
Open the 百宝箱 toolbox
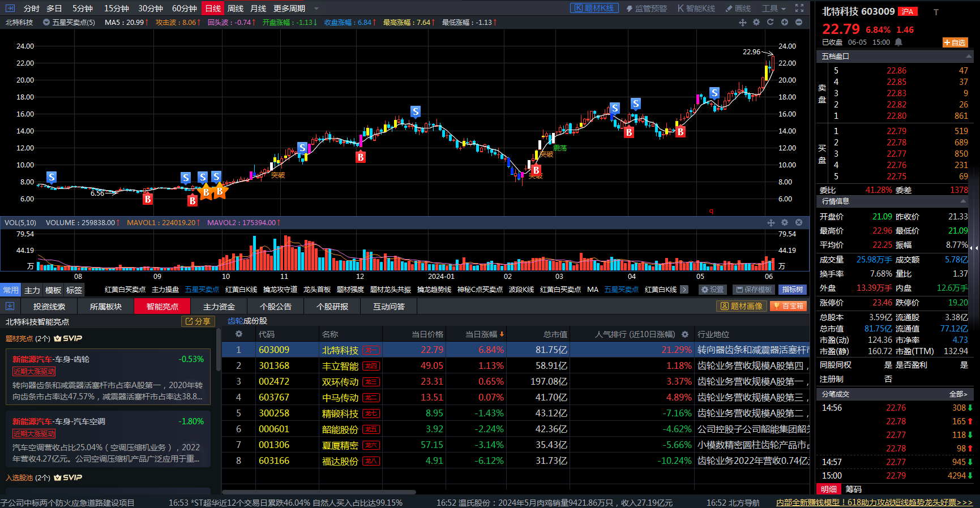coord(788,306)
